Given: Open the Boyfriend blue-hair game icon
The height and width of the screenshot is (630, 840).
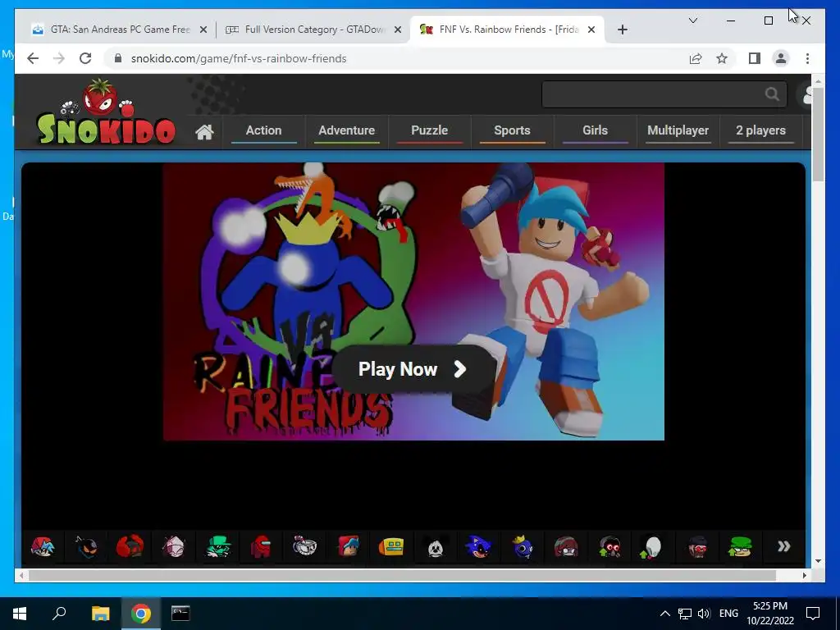Looking at the screenshot, I should [x=43, y=546].
